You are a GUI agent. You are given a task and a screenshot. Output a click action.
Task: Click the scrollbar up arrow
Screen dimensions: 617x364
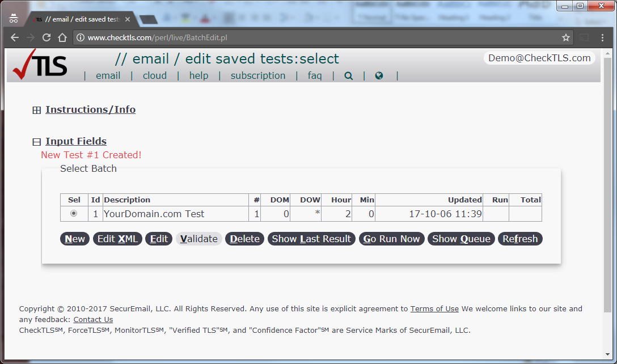pyautogui.click(x=608, y=53)
